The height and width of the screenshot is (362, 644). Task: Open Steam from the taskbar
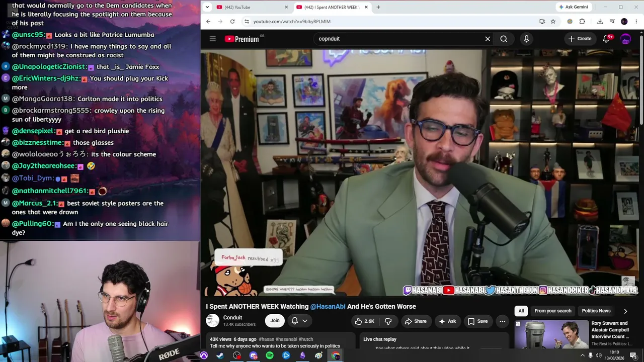(x=220, y=355)
